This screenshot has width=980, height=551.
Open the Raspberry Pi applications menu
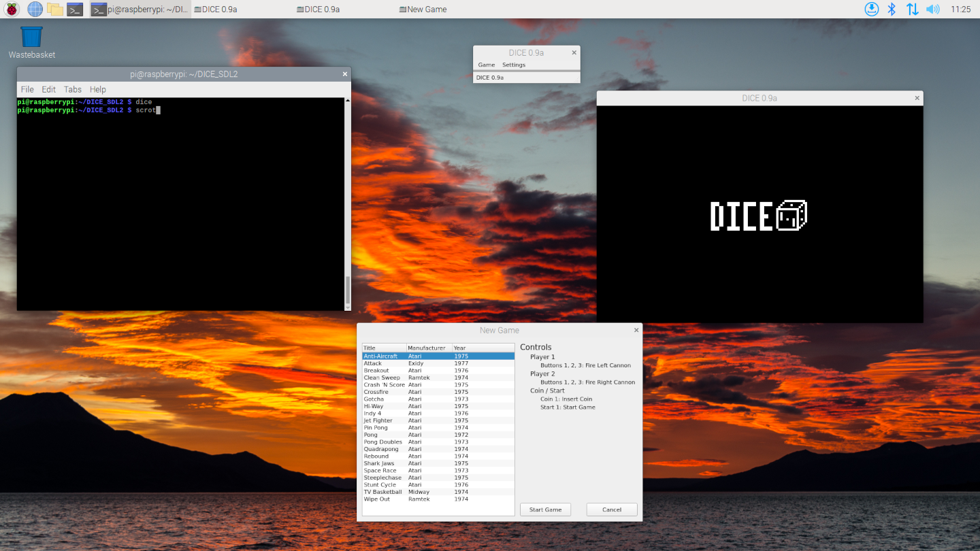(12, 10)
